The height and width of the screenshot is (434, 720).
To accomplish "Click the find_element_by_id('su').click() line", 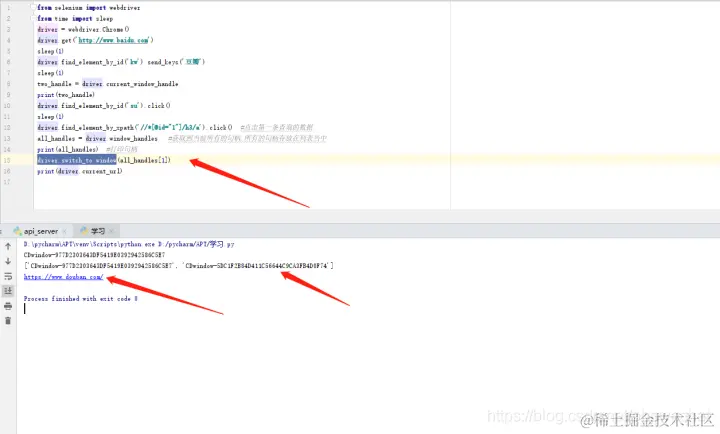I will (104, 106).
